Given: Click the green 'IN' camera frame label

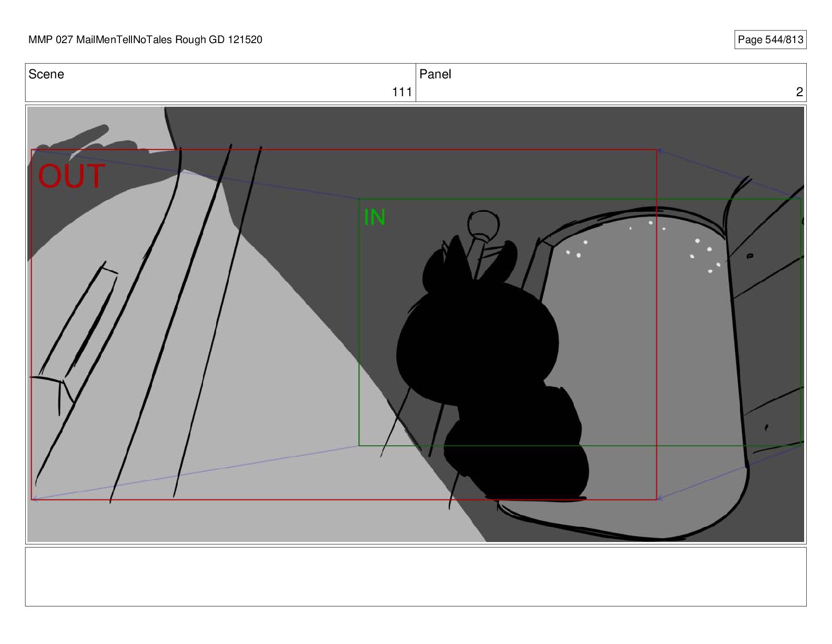Looking at the screenshot, I should [374, 217].
